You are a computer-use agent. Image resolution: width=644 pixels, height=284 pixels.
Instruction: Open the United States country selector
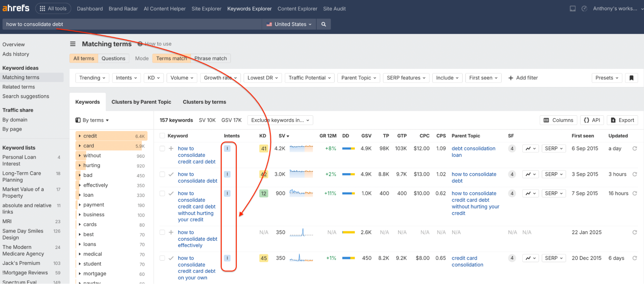(x=289, y=24)
